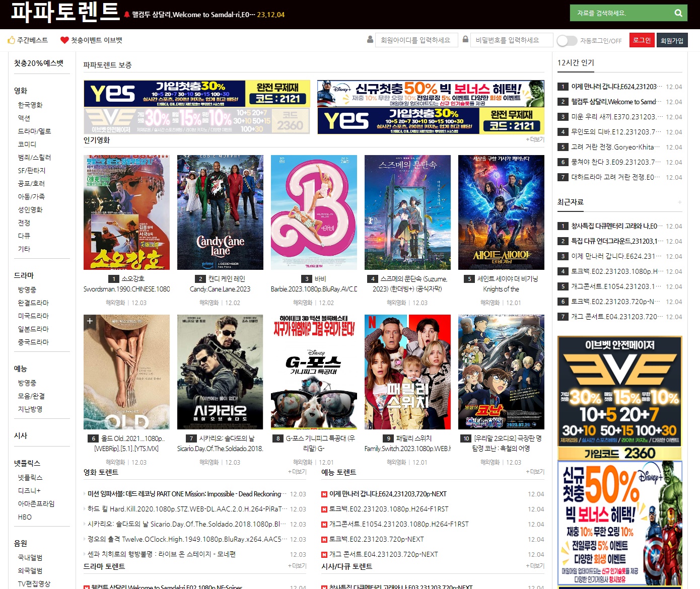700x589 pixels.
Task: Click the user icon beside ID field
Action: (x=370, y=39)
